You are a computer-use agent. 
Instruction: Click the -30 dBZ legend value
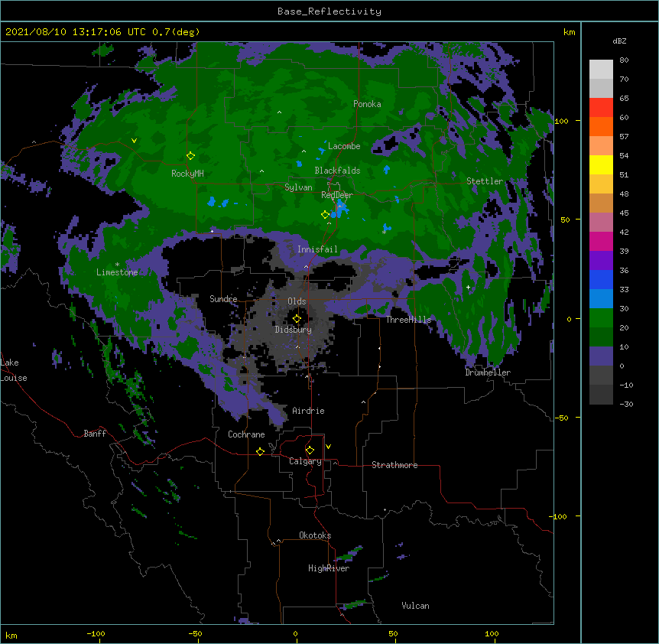(x=626, y=404)
